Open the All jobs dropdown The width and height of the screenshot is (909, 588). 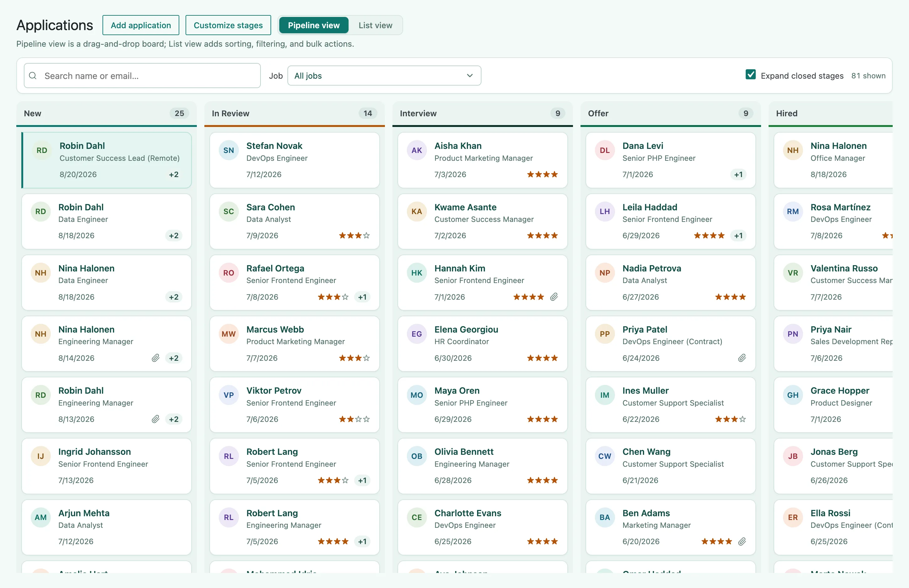(x=384, y=76)
